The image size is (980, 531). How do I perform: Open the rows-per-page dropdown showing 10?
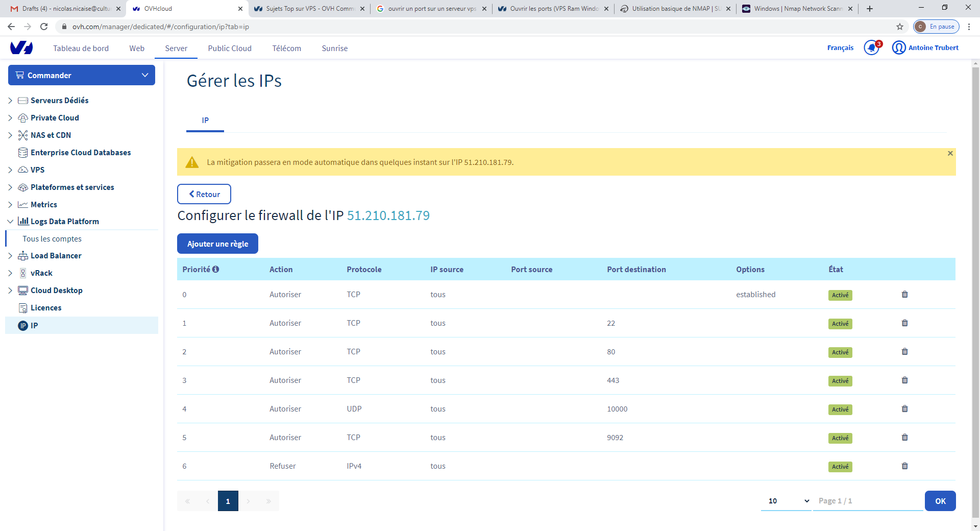[786, 501]
